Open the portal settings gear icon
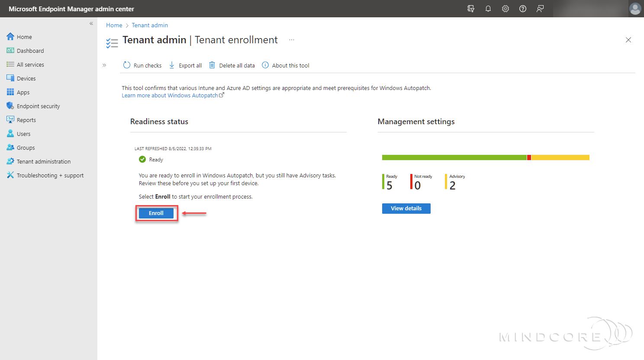This screenshot has width=644, height=360. 505,9
